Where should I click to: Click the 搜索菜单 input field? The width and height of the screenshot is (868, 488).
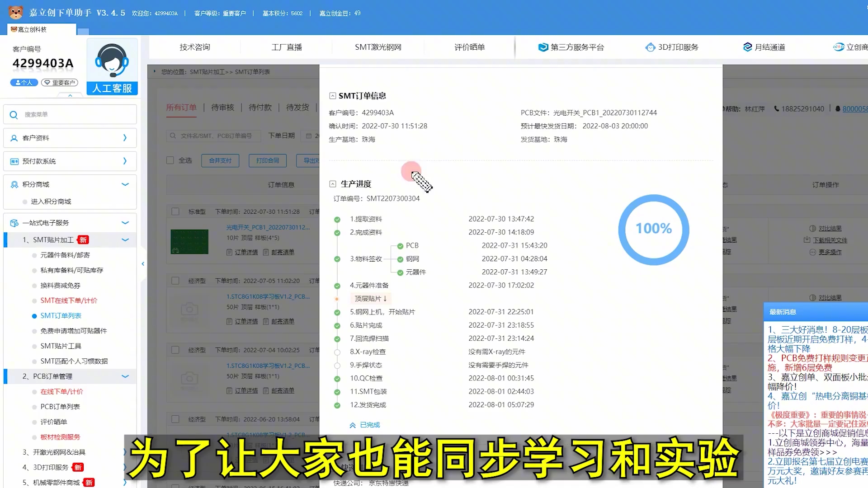coord(70,115)
